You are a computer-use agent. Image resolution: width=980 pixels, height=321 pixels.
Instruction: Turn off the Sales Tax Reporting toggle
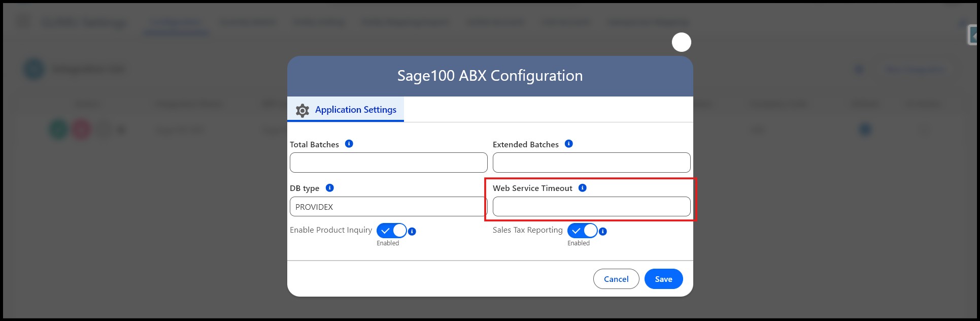pyautogui.click(x=582, y=231)
